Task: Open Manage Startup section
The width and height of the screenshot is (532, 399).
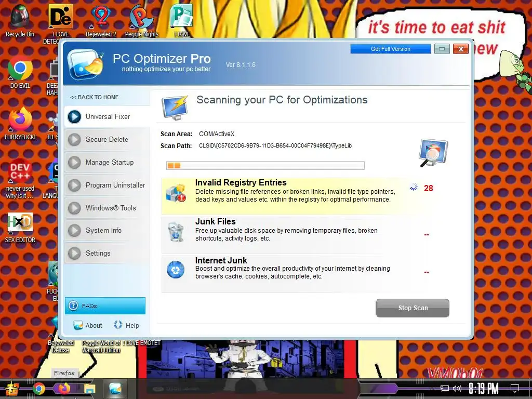Action: [x=107, y=163]
